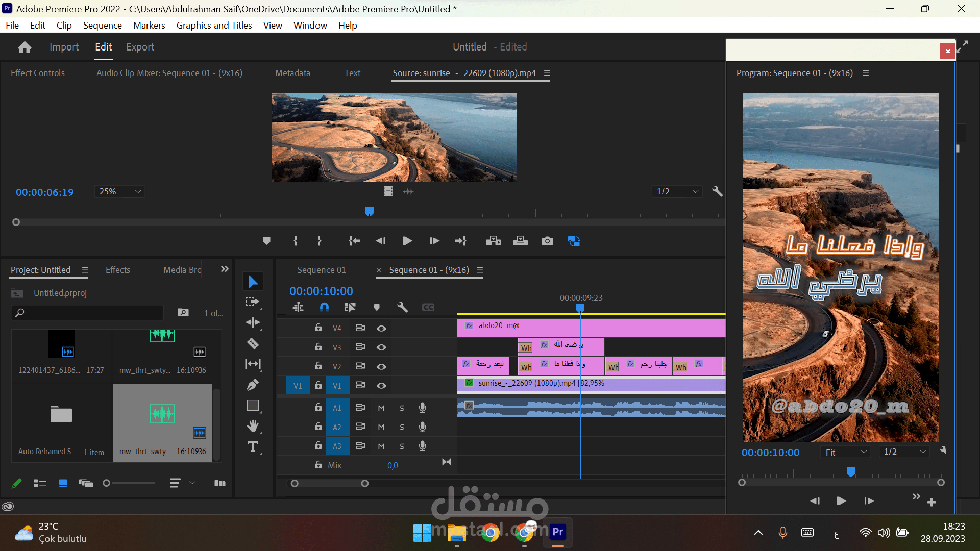
Task: Toggle track V1 eye icon
Action: [381, 386]
